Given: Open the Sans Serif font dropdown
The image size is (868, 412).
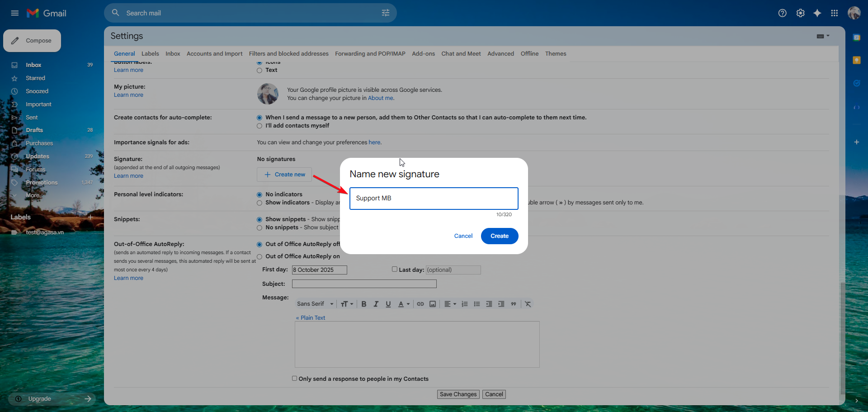Looking at the screenshot, I should click(315, 304).
